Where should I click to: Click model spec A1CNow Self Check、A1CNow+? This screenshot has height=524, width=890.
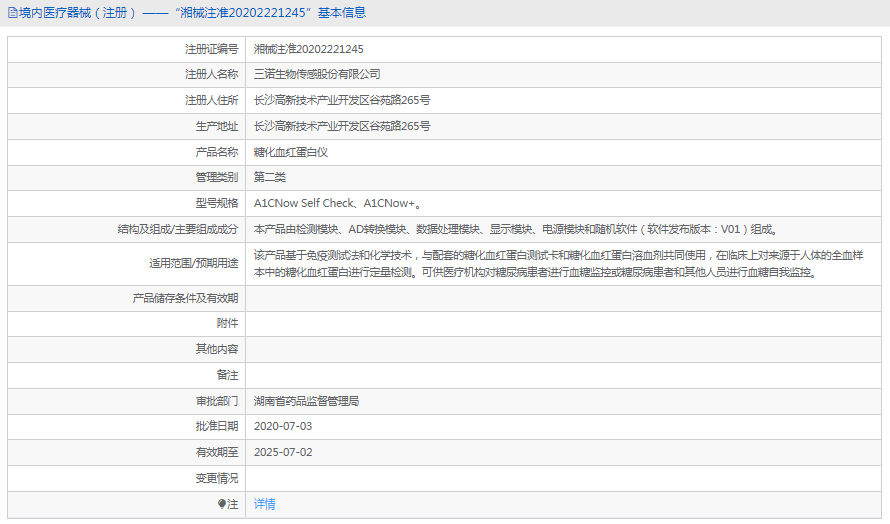(337, 203)
